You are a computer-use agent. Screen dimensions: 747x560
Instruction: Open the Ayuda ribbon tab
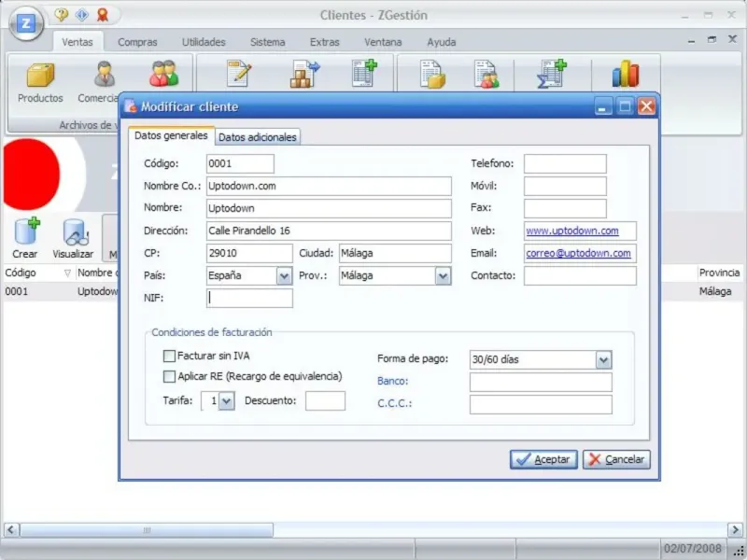pos(441,42)
